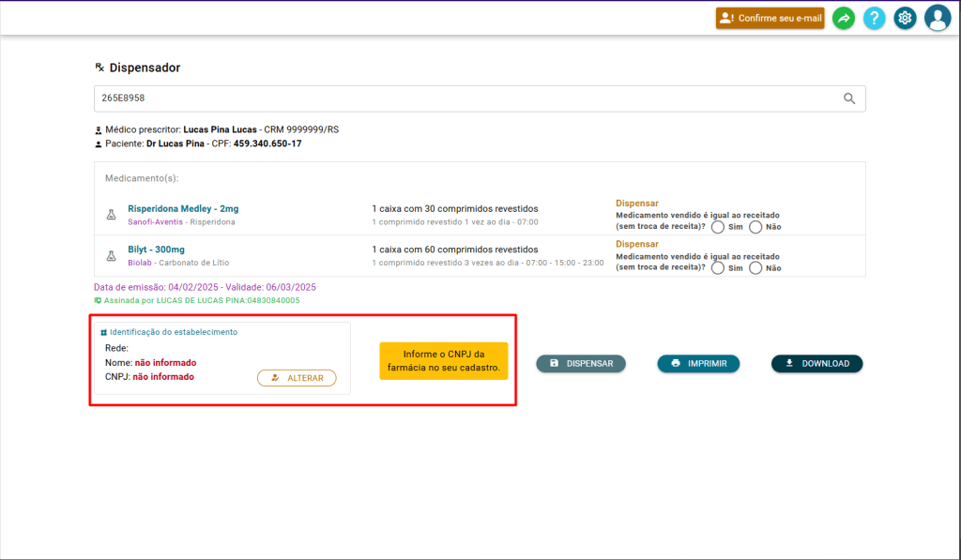The image size is (961, 560).
Task: Click the Dispensador Rx icon
Action: [99, 68]
